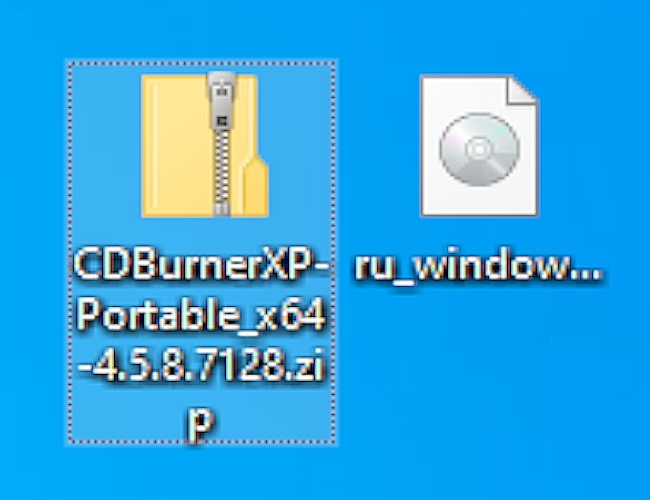Click the folded corner of the disc image page

(x=522, y=89)
